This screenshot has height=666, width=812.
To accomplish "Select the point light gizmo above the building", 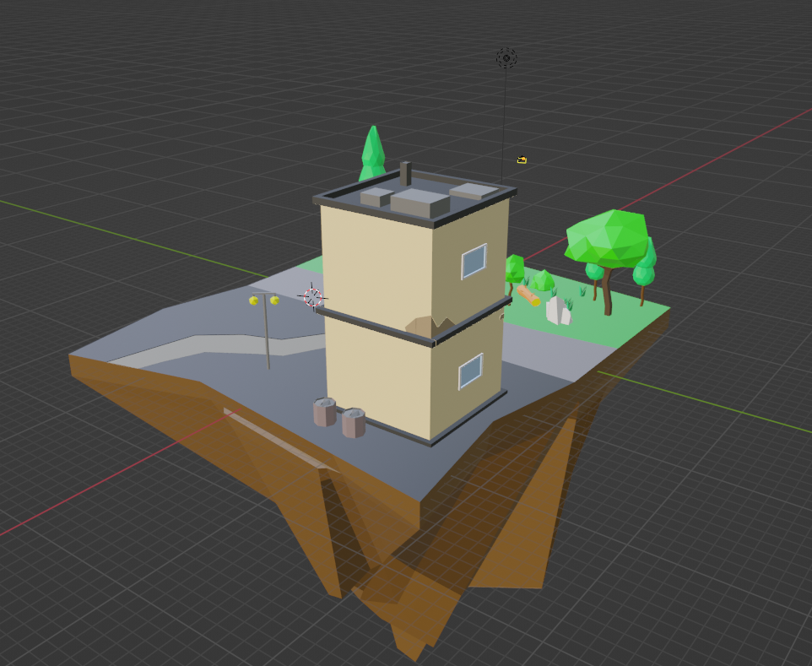I will click(x=506, y=58).
